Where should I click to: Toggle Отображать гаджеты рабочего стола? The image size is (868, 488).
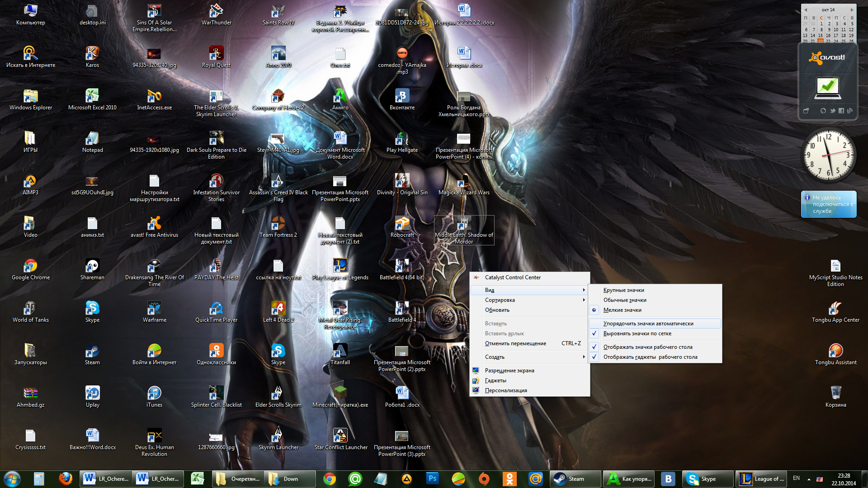[655, 357]
